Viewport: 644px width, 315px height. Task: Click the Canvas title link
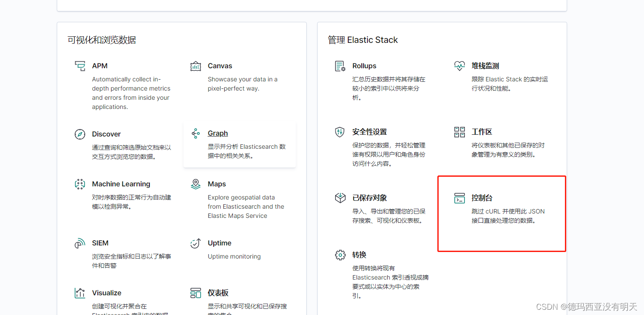220,66
